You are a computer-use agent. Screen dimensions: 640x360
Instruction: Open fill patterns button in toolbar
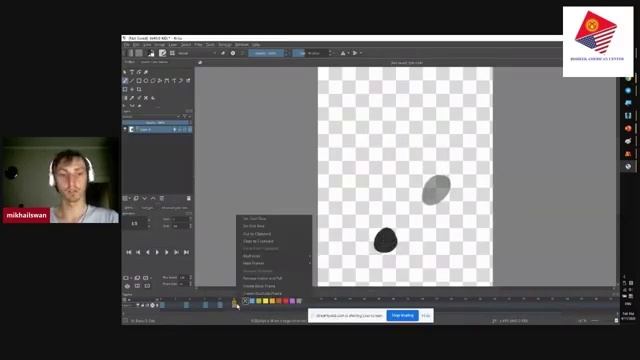click(x=139, y=53)
